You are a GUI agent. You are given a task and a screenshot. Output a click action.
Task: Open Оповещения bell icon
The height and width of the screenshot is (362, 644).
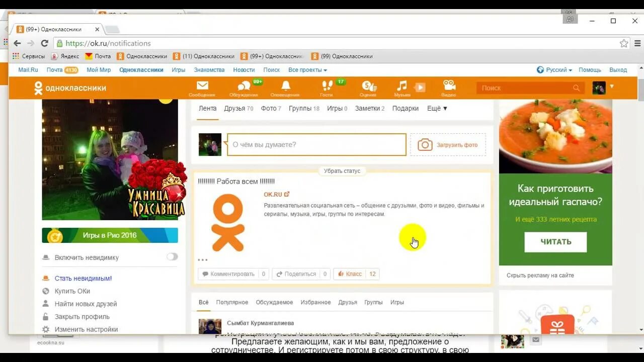(286, 86)
